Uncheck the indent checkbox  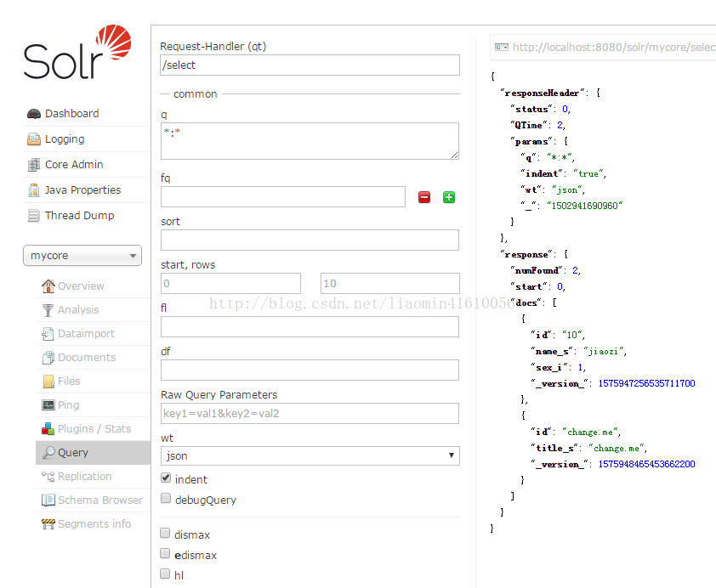[x=166, y=478]
